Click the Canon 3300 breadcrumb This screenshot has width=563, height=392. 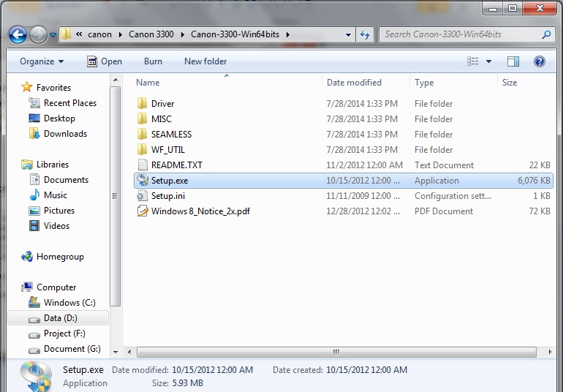(x=151, y=34)
